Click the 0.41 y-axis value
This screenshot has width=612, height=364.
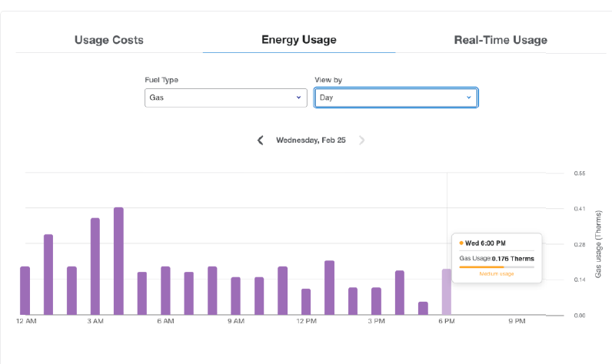[x=580, y=209]
